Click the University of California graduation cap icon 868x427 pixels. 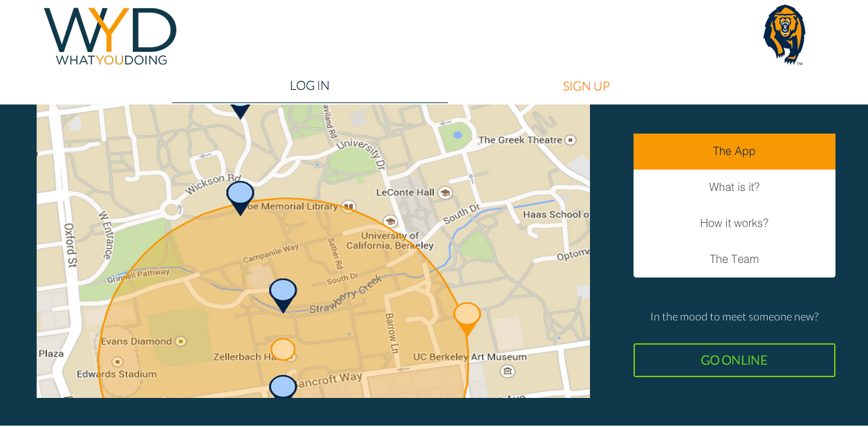390,221
